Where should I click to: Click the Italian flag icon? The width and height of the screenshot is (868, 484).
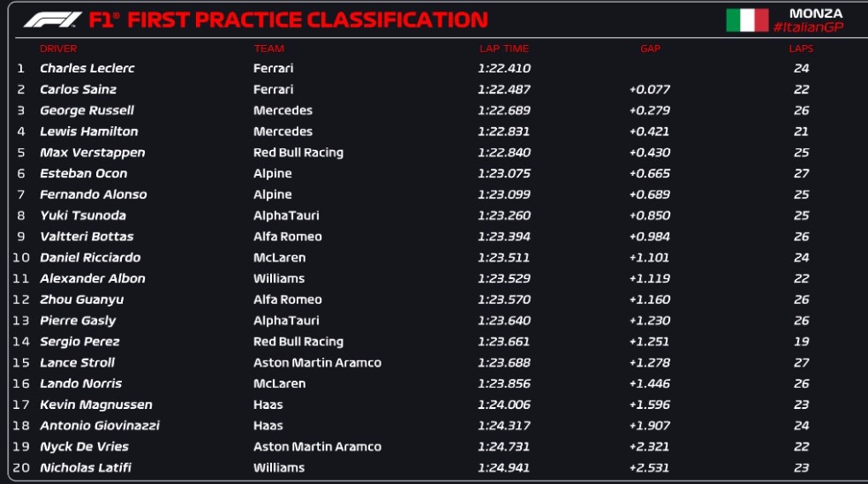click(x=747, y=20)
